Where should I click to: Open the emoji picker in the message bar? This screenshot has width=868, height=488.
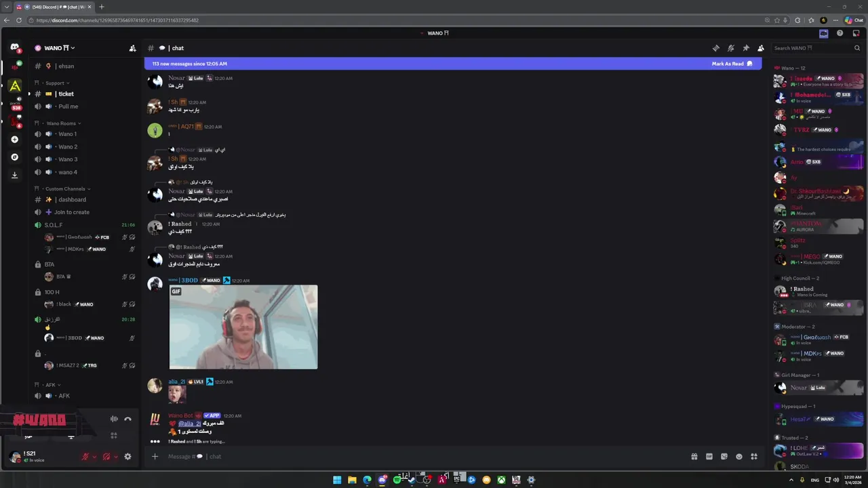pyautogui.click(x=739, y=457)
